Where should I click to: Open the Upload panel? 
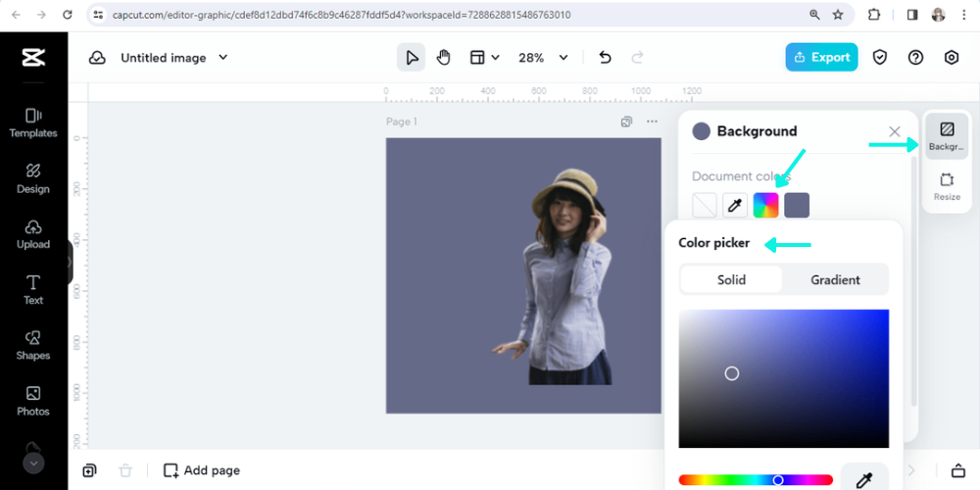(33, 234)
